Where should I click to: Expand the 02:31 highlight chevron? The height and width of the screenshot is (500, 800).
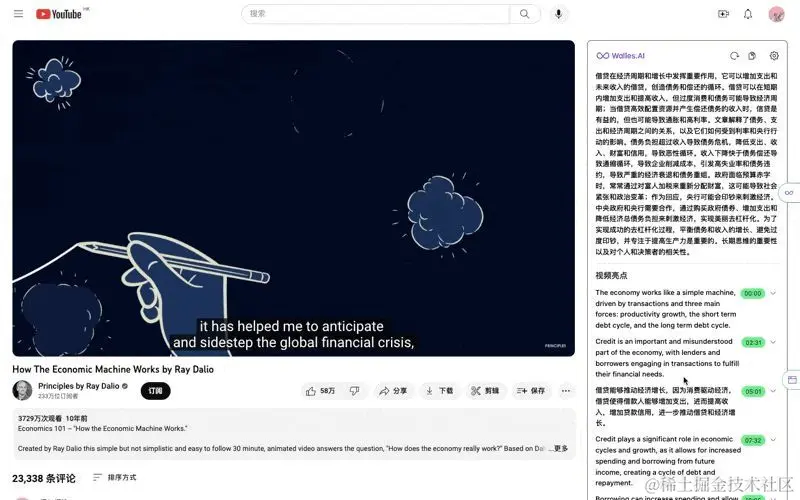[x=773, y=342]
